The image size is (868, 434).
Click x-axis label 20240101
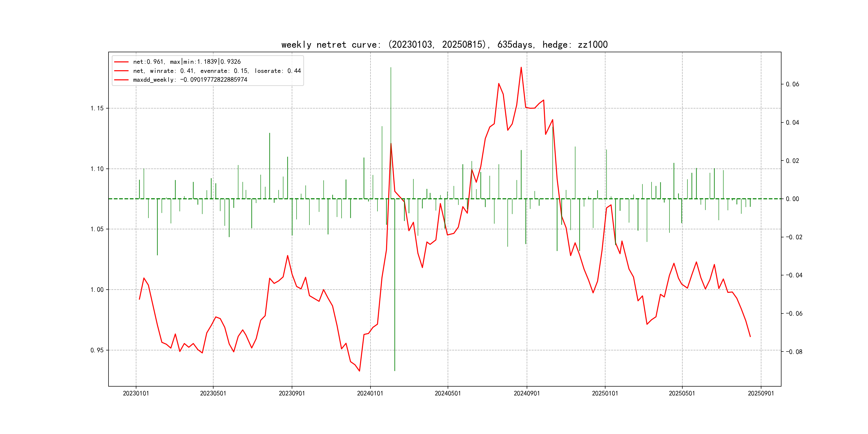tap(370, 394)
